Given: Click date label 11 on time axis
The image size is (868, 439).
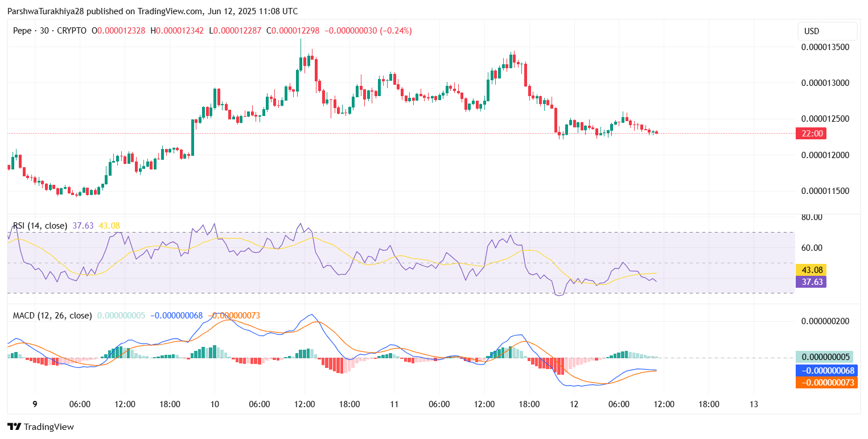Looking at the screenshot, I should coord(394,404).
